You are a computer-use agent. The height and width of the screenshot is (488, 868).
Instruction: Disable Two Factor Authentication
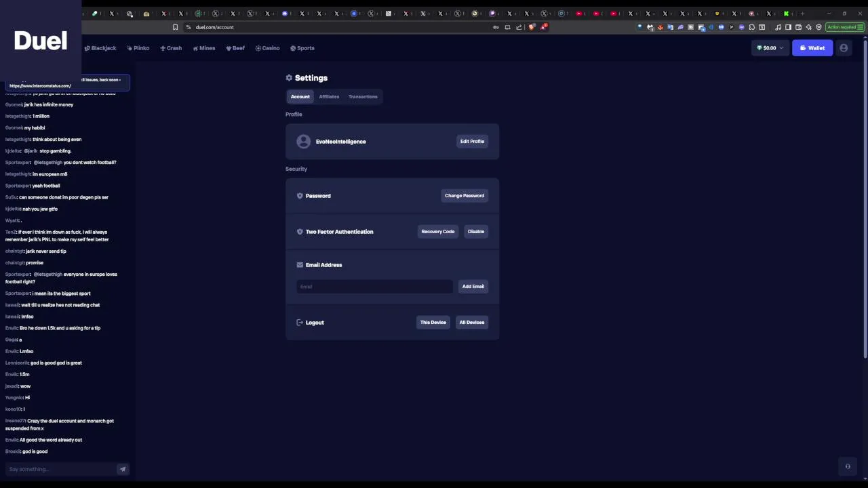[x=476, y=232]
